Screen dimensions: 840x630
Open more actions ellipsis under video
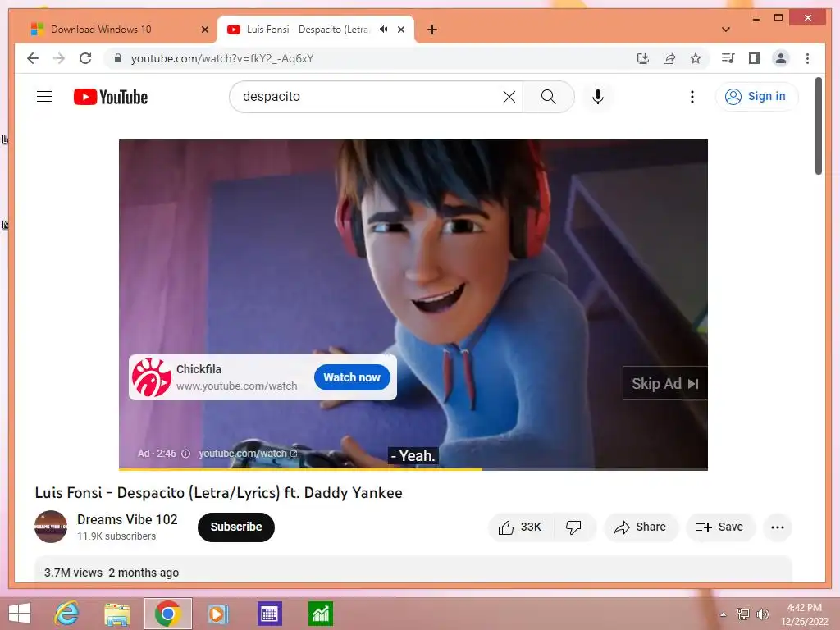pyautogui.click(x=778, y=527)
